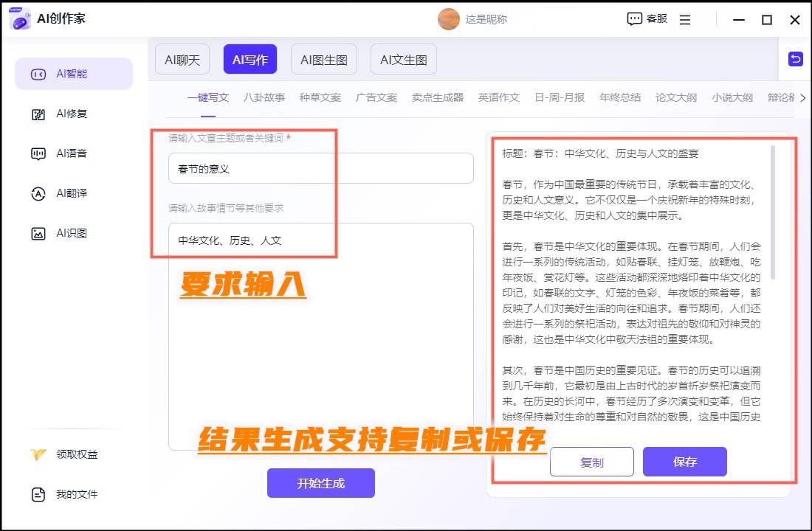Click the 客服 chat icon
The image size is (812, 531).
click(x=634, y=19)
